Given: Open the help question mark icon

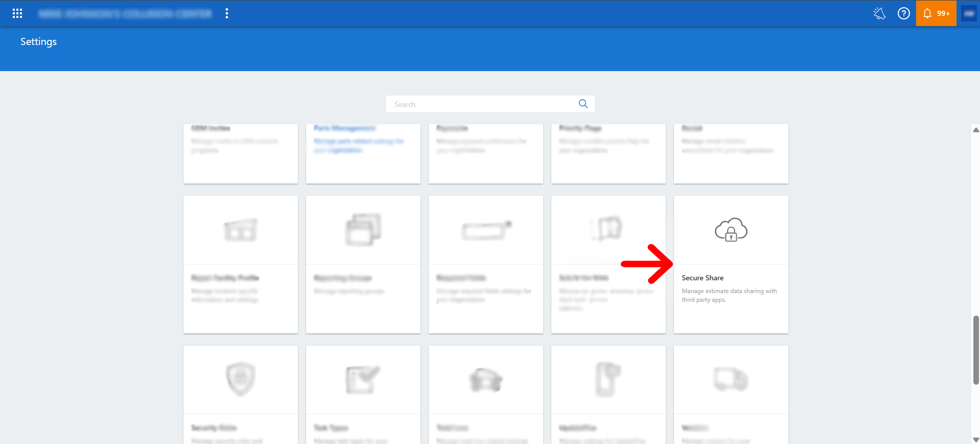Looking at the screenshot, I should [903, 14].
